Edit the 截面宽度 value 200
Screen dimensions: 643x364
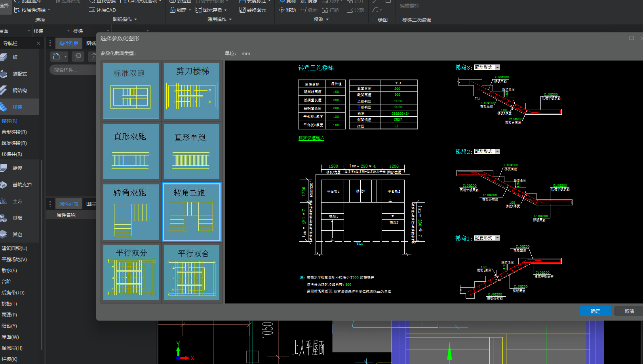click(x=397, y=89)
